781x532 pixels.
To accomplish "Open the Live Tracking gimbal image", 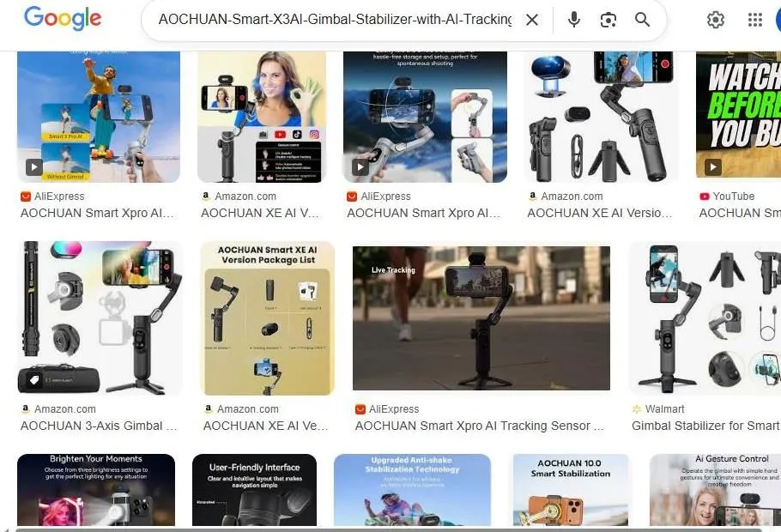I will (481, 318).
